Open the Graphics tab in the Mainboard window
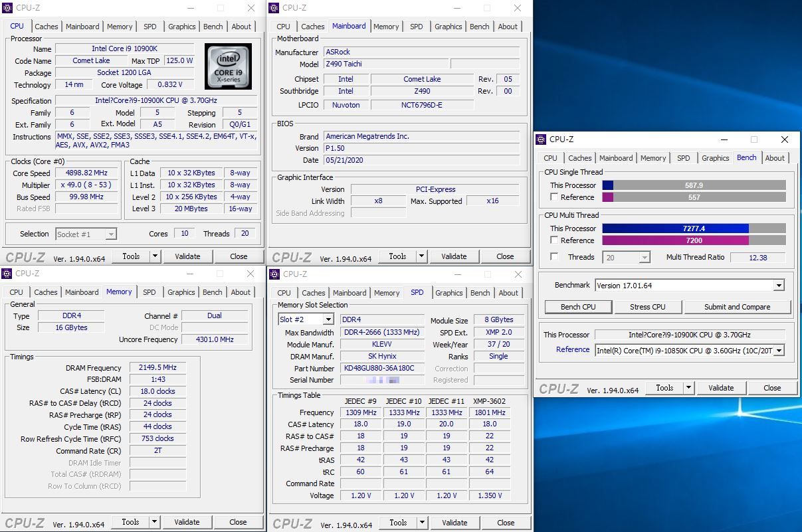The width and height of the screenshot is (802, 532). [x=449, y=27]
